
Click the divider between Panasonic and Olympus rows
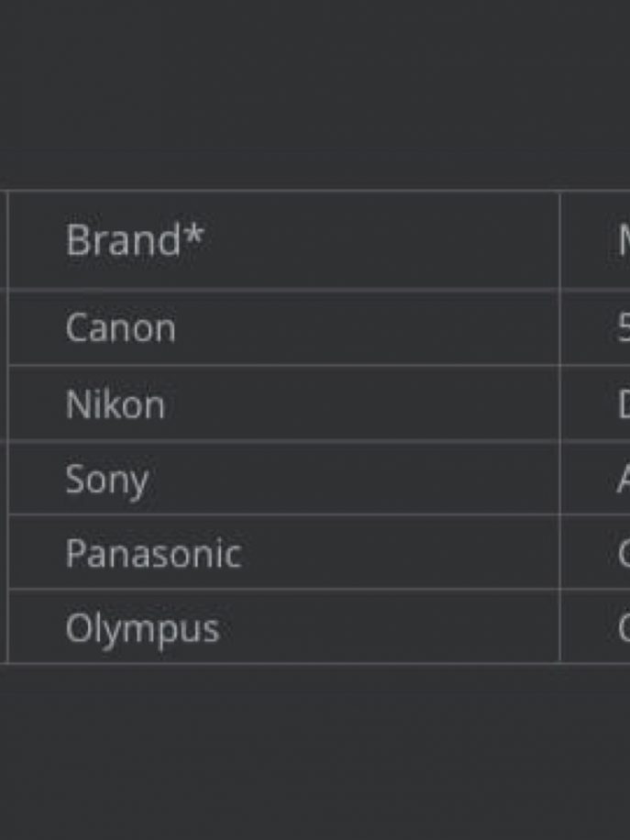point(275,590)
